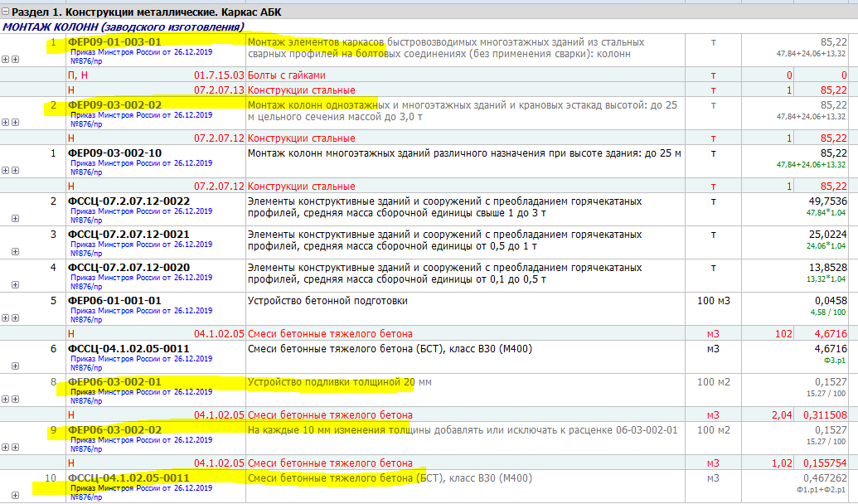Click formula reference Ф3.р1
The width and height of the screenshot is (858, 504).
(835, 361)
